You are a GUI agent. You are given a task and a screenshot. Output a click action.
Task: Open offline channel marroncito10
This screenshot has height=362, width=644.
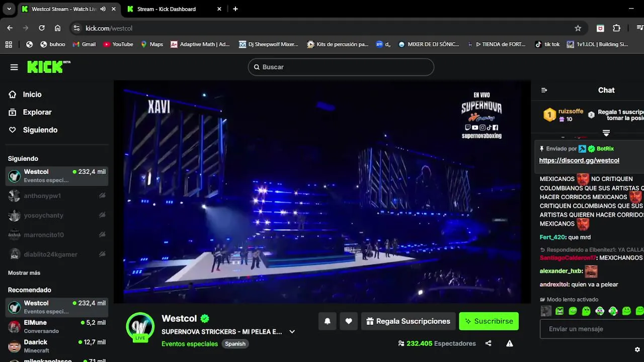click(57, 235)
